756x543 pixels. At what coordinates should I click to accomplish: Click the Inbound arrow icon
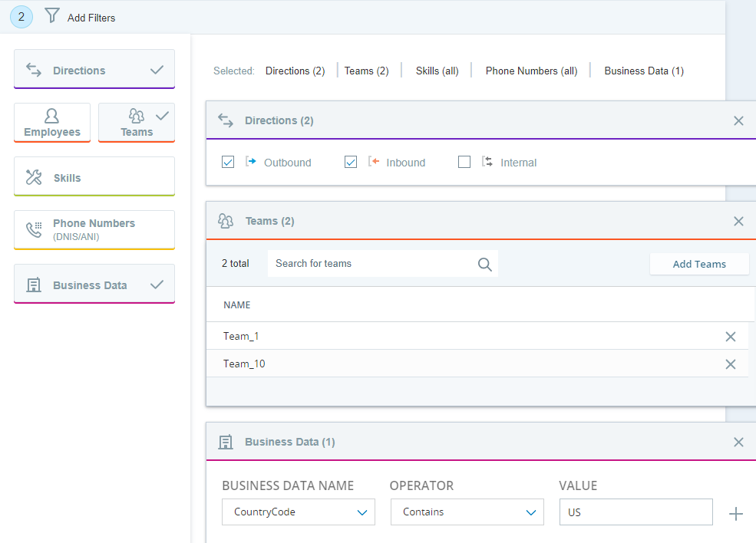click(374, 161)
